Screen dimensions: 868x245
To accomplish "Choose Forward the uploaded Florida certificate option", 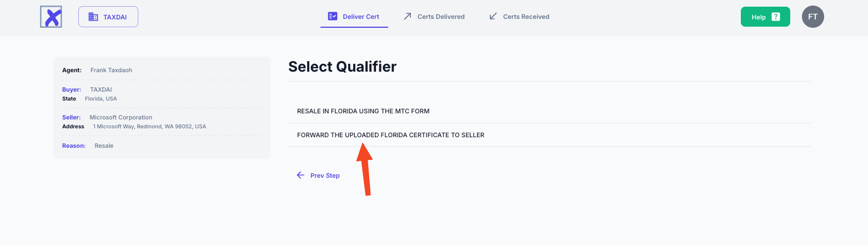I will (x=390, y=135).
